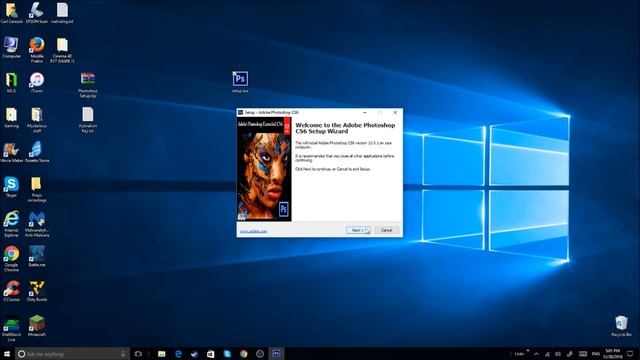Open Skype from the taskbar
The height and width of the screenshot is (360, 640).
(x=227, y=354)
